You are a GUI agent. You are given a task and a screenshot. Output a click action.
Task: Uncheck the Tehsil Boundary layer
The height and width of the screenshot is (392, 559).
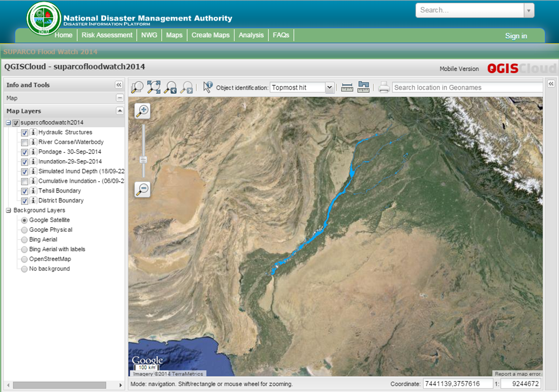[25, 191]
